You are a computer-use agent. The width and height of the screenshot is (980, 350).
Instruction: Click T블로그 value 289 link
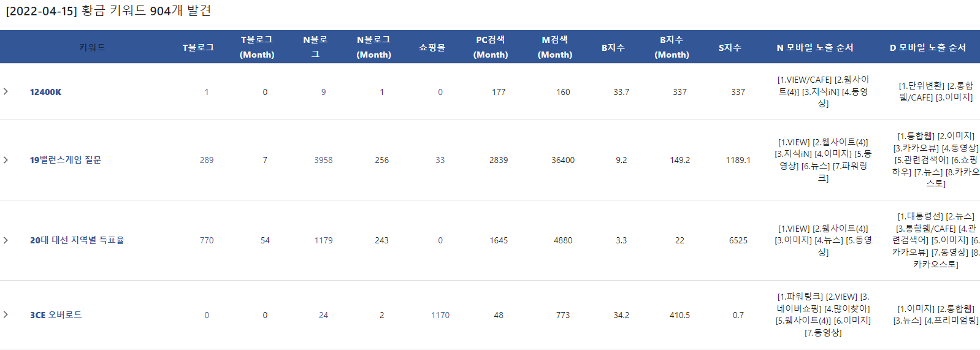207,160
